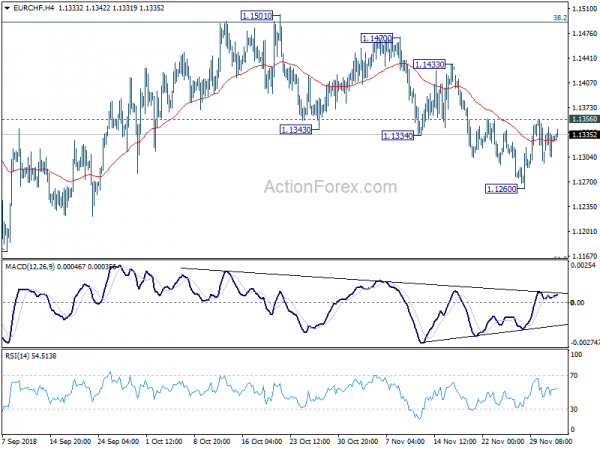This screenshot has width=600, height=450.
Task: Click the 1.13430 low label
Action: tap(296, 130)
